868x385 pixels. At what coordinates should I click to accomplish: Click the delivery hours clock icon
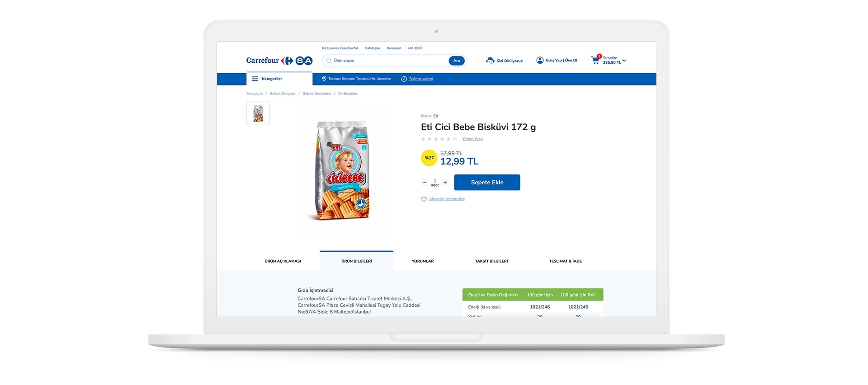(x=404, y=79)
